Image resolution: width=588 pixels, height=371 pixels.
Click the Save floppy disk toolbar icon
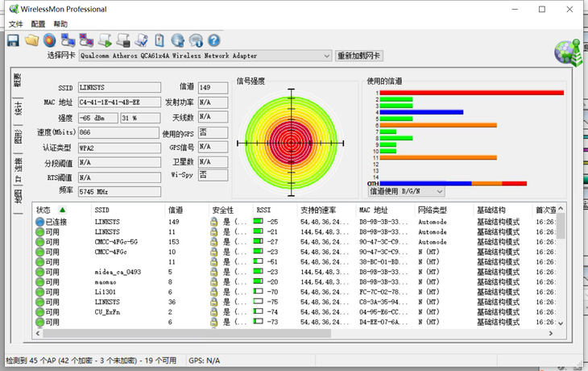(13, 40)
